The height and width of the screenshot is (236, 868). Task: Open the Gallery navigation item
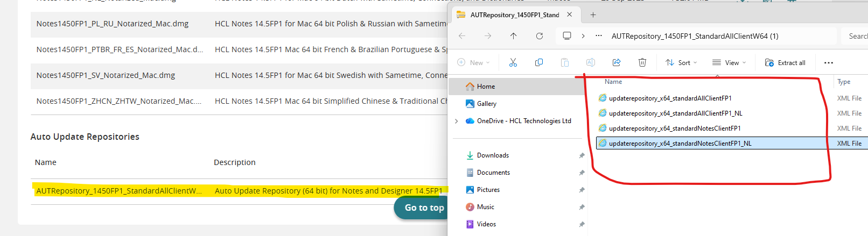click(486, 104)
